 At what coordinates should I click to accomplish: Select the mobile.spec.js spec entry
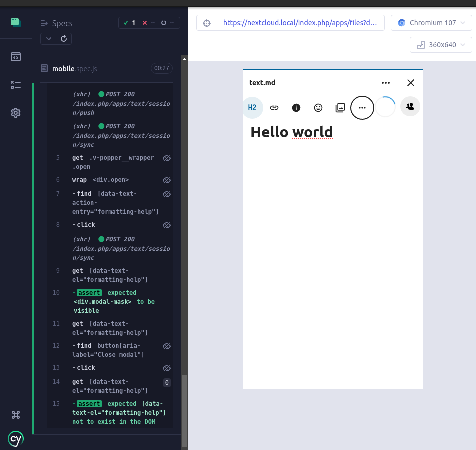(75, 68)
